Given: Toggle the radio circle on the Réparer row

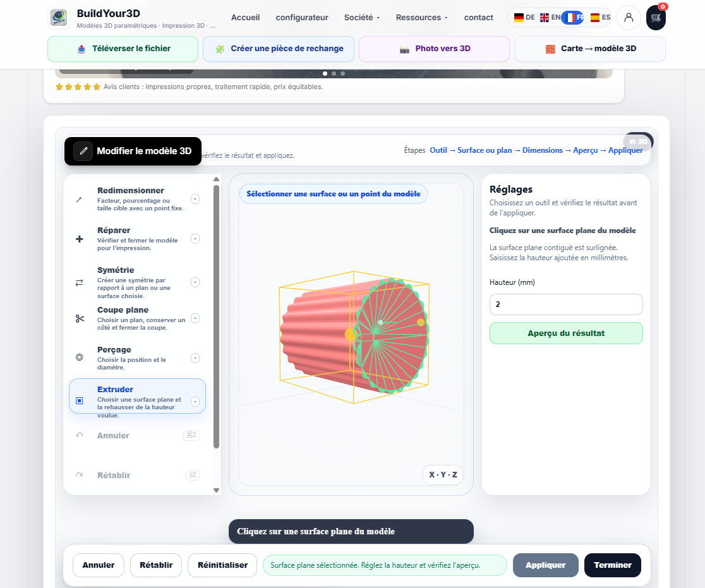Looking at the screenshot, I should (195, 239).
